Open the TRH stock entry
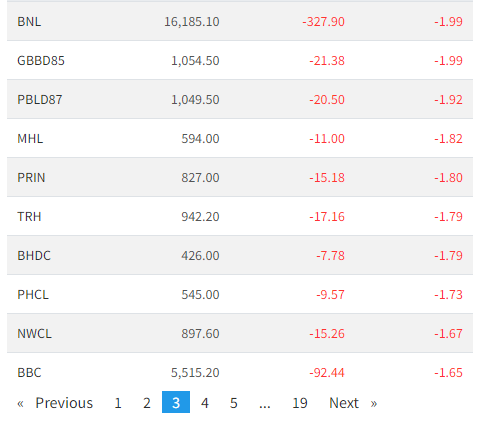 pyautogui.click(x=29, y=217)
